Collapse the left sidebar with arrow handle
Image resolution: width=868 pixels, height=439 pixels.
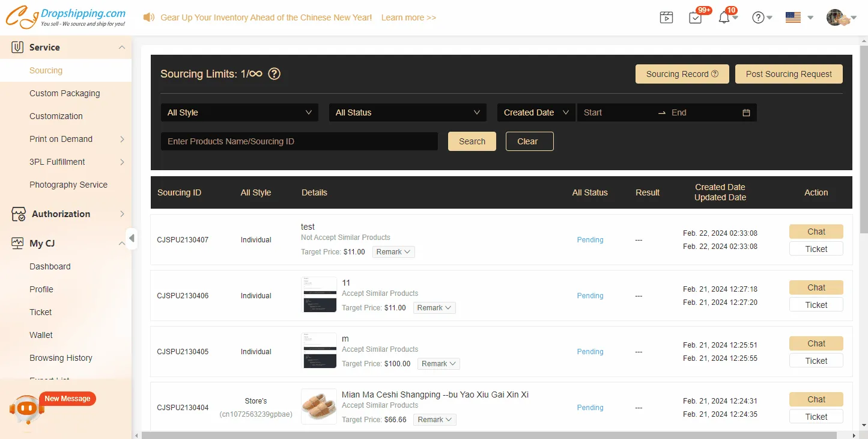tap(132, 238)
